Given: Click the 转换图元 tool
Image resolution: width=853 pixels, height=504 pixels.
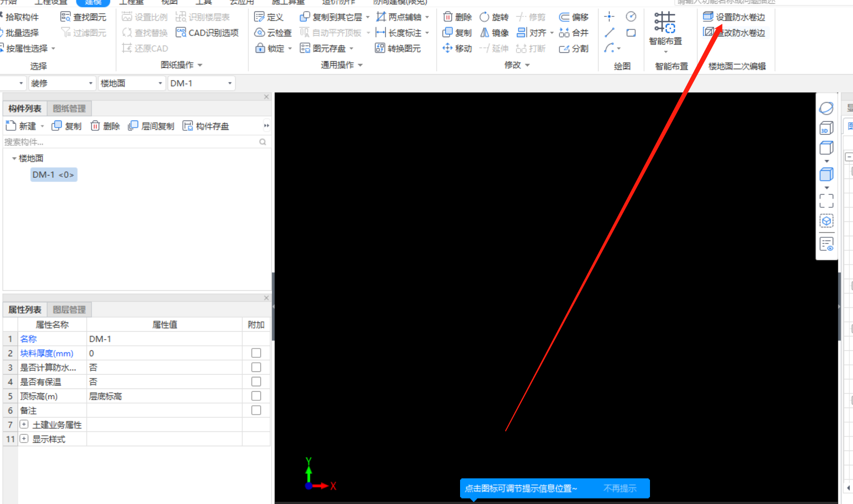Looking at the screenshot, I should pos(398,49).
